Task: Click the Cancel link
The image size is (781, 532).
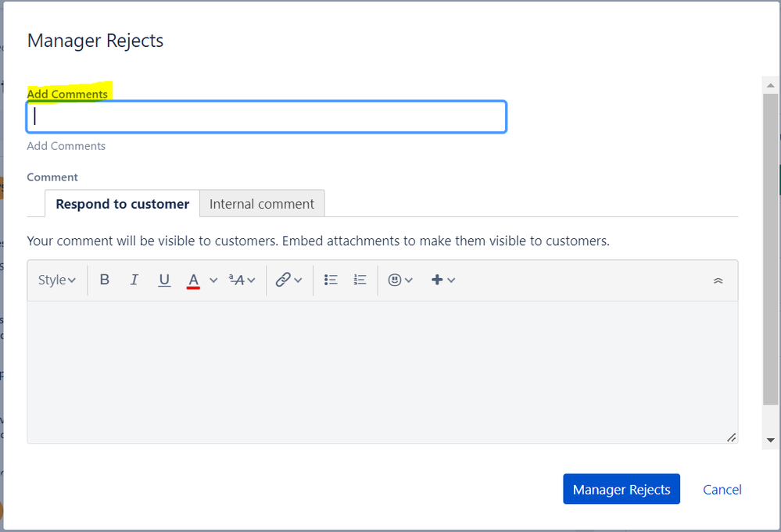Action: (722, 489)
